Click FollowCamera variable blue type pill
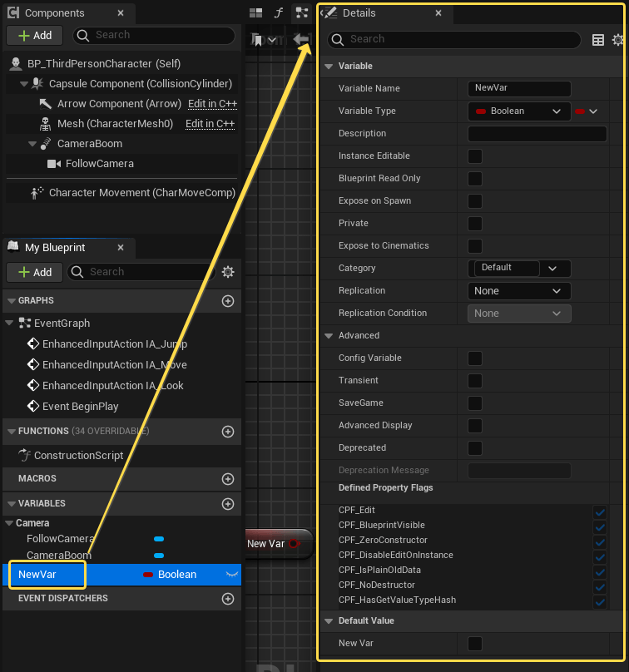The image size is (629, 672). pyautogui.click(x=159, y=539)
